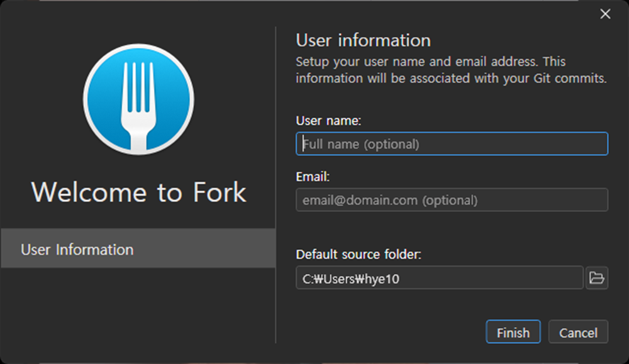Click the Fork logo icon

coord(138,99)
